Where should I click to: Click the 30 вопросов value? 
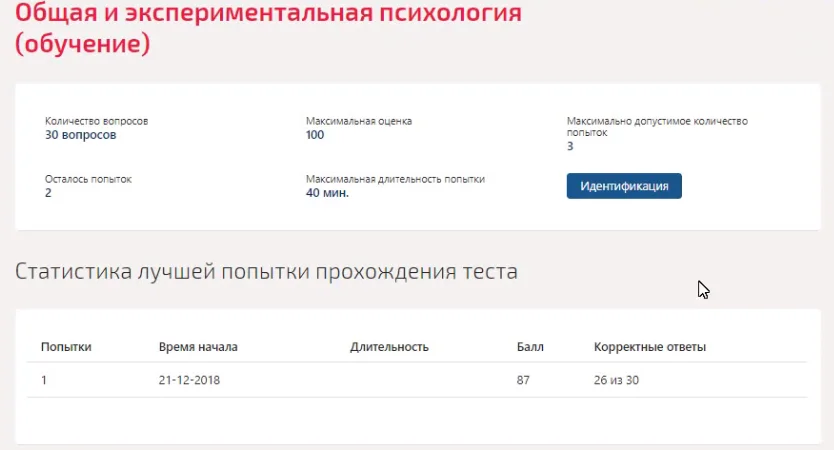(x=80, y=135)
